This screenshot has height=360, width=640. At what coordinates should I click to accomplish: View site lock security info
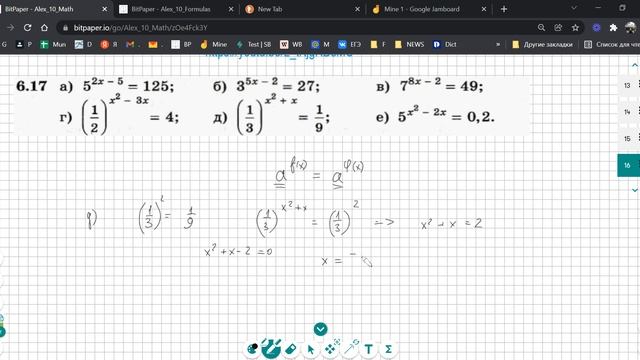click(65, 28)
